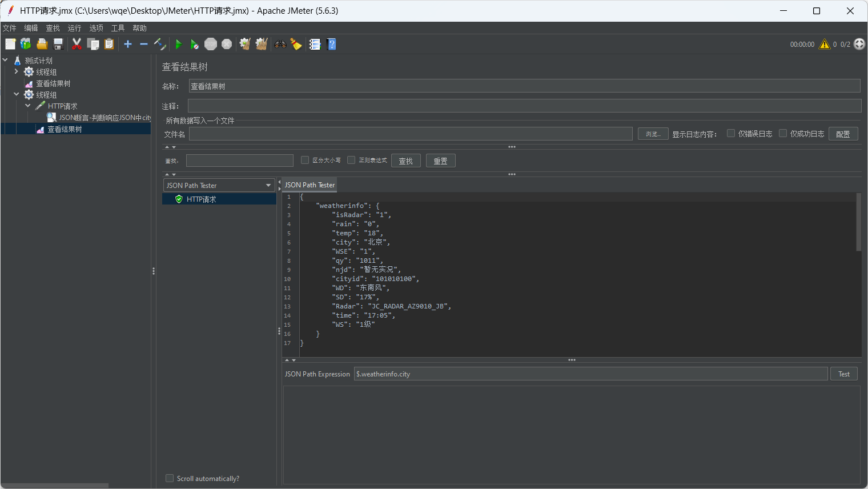
Task: Click the 名称 name input field
Action: 524,86
